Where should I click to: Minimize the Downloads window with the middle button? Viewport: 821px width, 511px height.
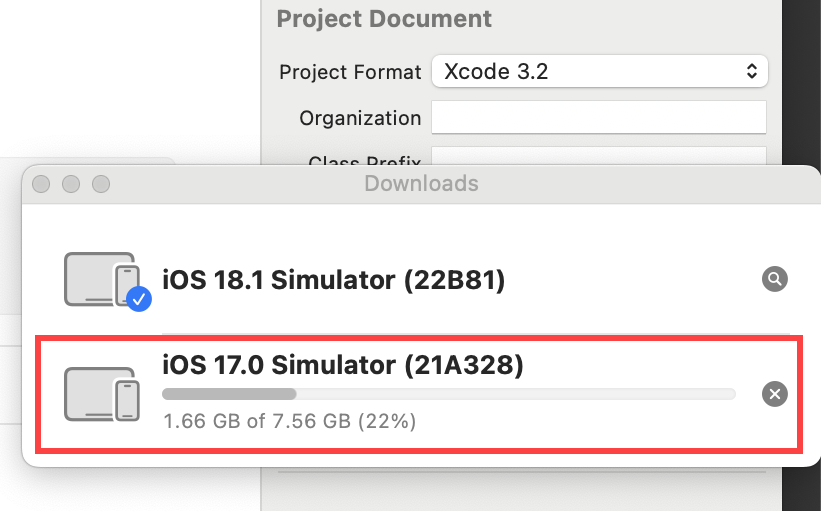tap(71, 184)
